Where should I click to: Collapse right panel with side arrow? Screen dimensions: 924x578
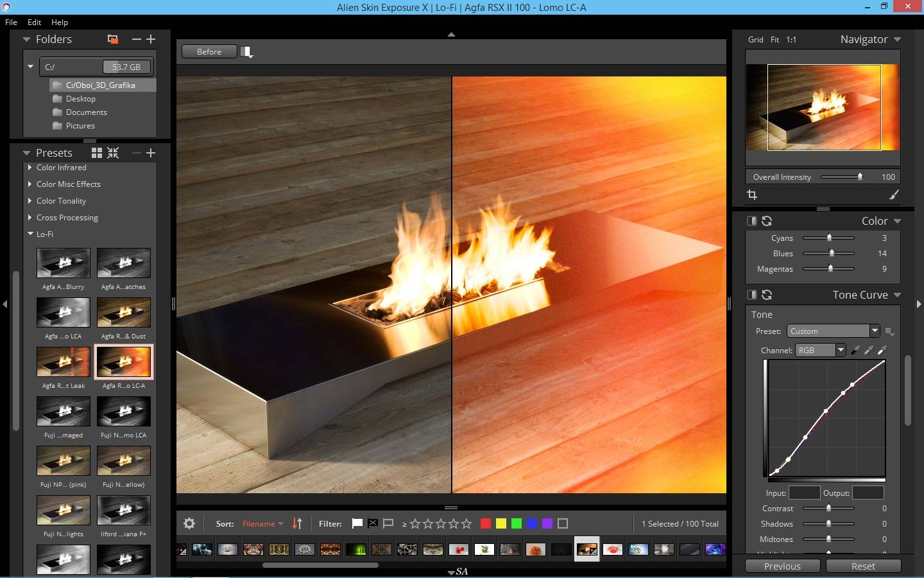[919, 304]
